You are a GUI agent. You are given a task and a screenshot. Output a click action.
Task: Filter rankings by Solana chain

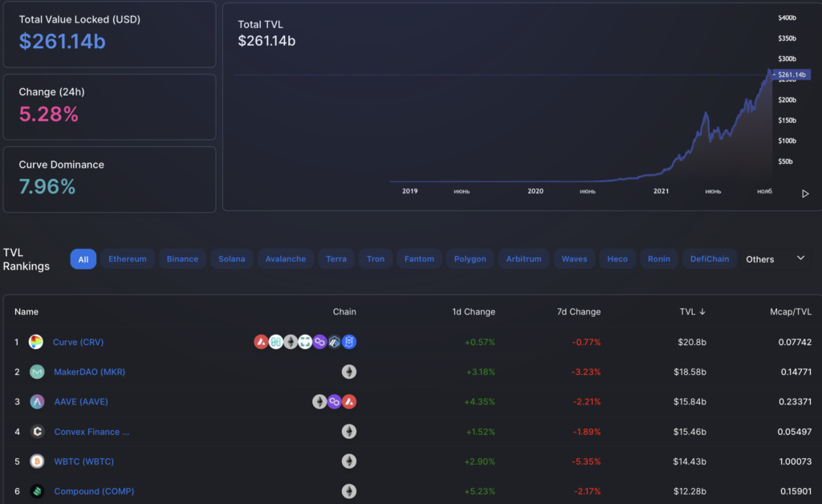(x=232, y=259)
